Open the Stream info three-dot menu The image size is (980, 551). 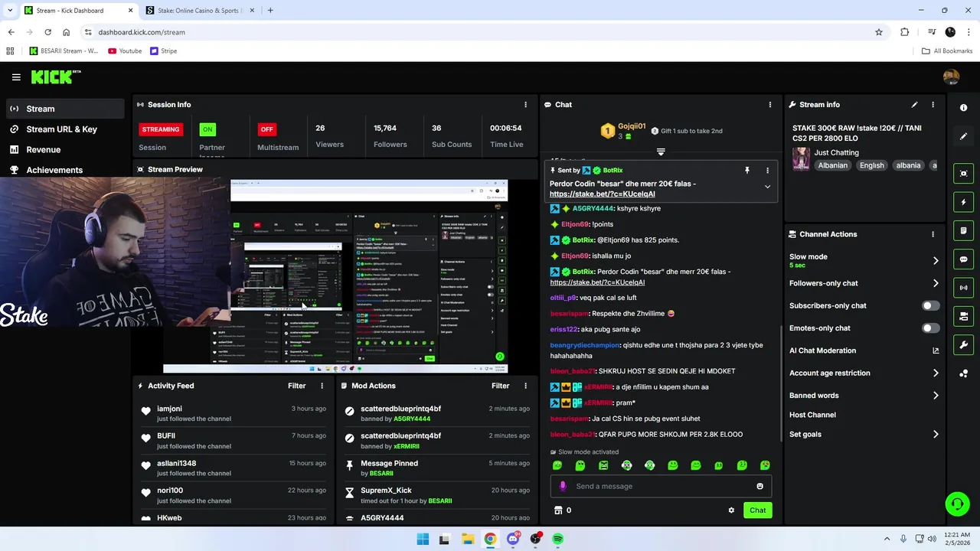point(933,104)
